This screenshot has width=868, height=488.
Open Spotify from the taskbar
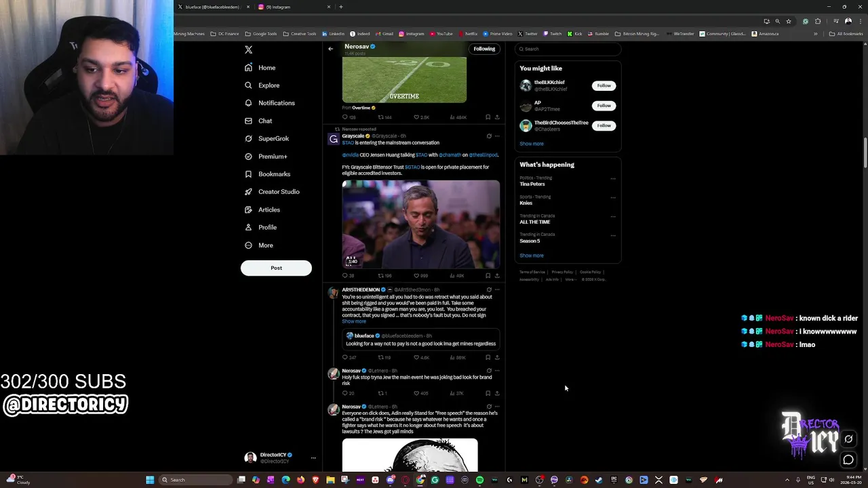coord(479,480)
